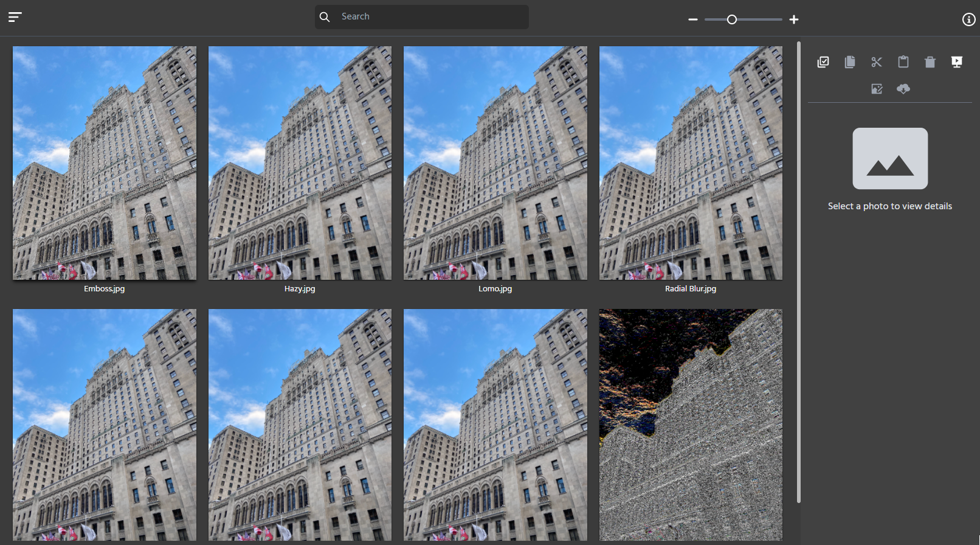The height and width of the screenshot is (545, 980).
Task: Click the search magnifier icon
Action: (x=325, y=17)
